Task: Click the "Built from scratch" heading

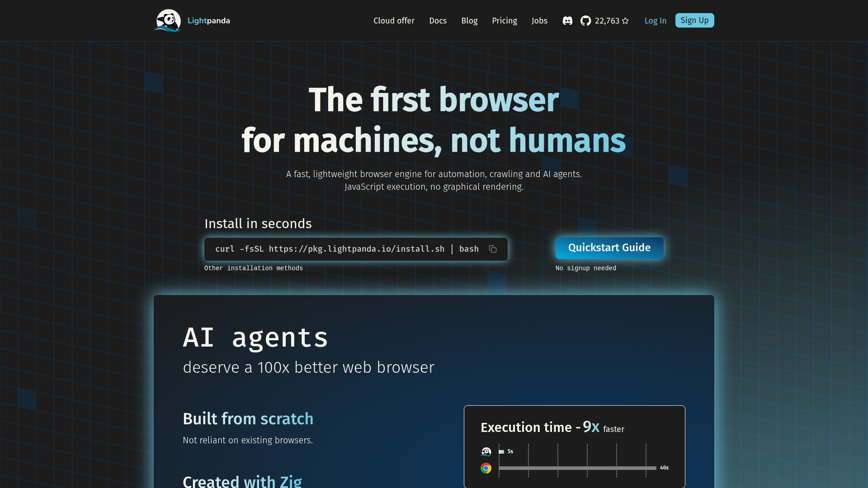Action: click(248, 419)
